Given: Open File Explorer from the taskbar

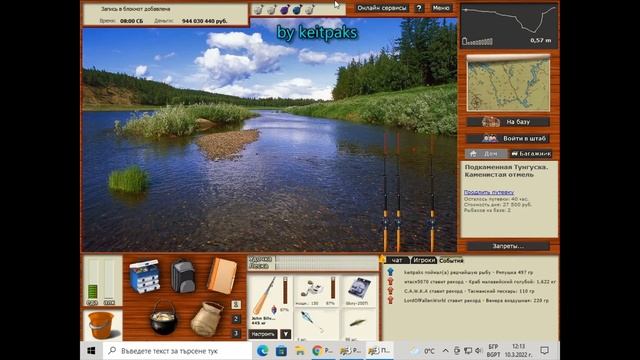Looking at the screenshot, I should tap(300, 351).
